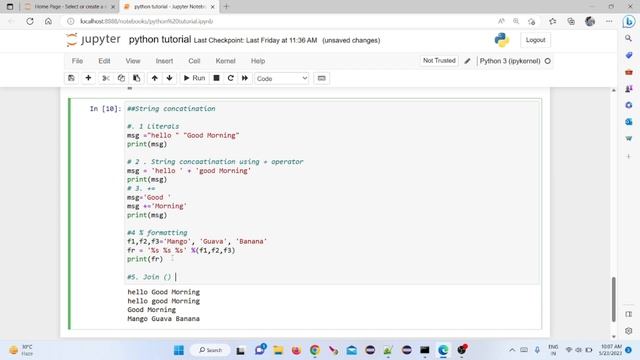Click the In [10] cell prompt
This screenshot has width=640, height=360.
click(105, 109)
